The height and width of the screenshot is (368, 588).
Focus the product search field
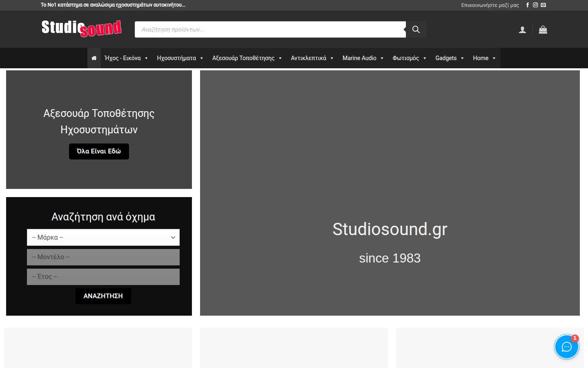tap(270, 29)
